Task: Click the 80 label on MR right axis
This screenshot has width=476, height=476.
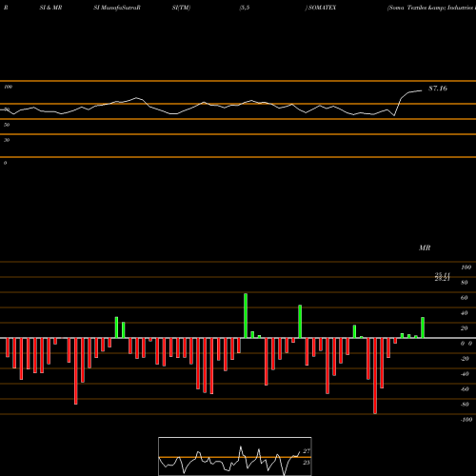Action: [465, 283]
